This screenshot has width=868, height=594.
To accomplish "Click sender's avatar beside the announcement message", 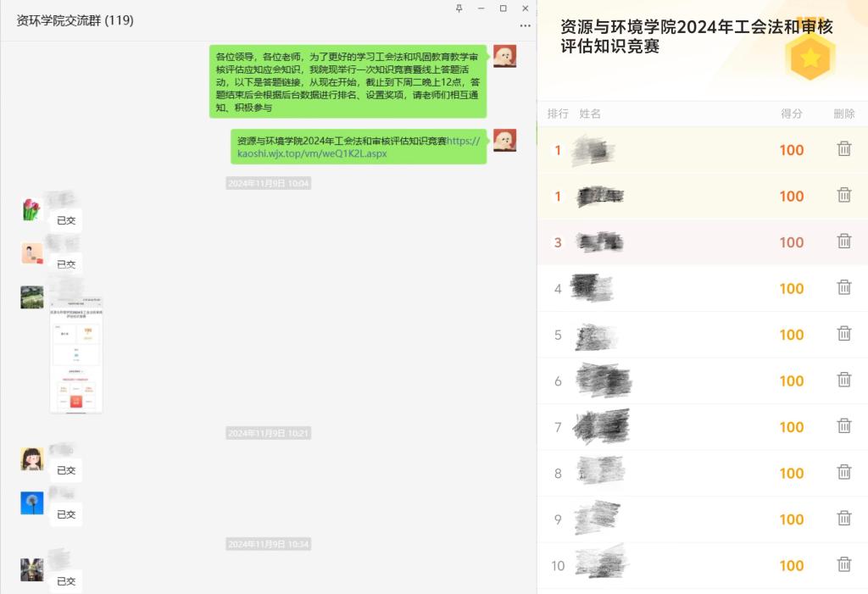I will [505, 56].
